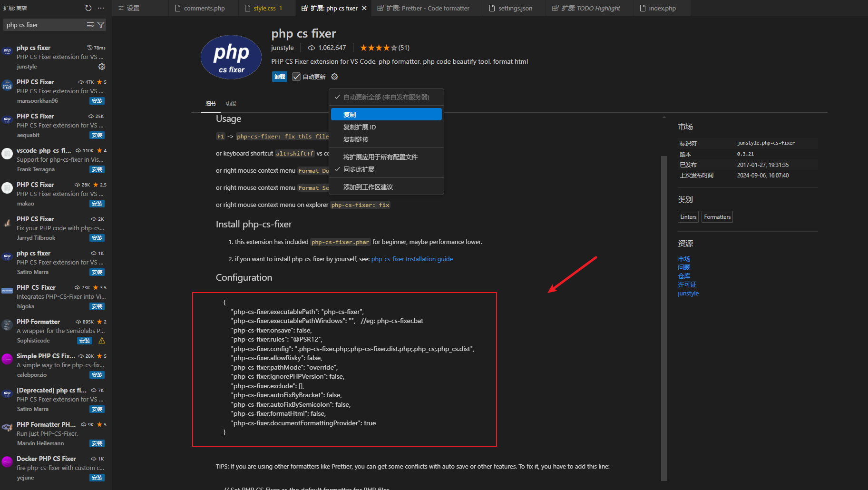Viewport: 868px width, 490px height.
Task: Install vscode-php-cs-fixer by Frank Terragna
Action: tap(97, 169)
